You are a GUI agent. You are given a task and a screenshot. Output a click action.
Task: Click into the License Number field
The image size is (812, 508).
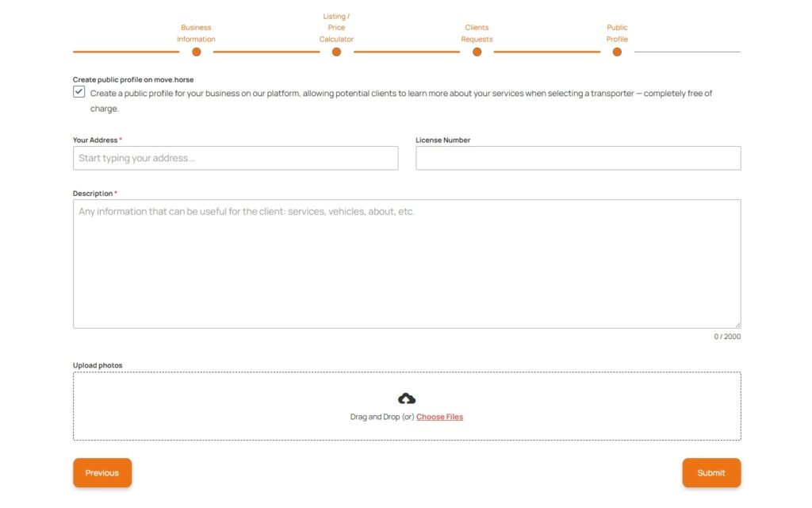578,158
